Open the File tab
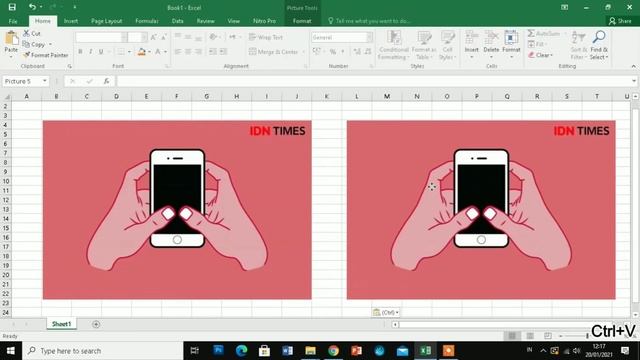Image resolution: width=640 pixels, height=360 pixels. pos(13,21)
